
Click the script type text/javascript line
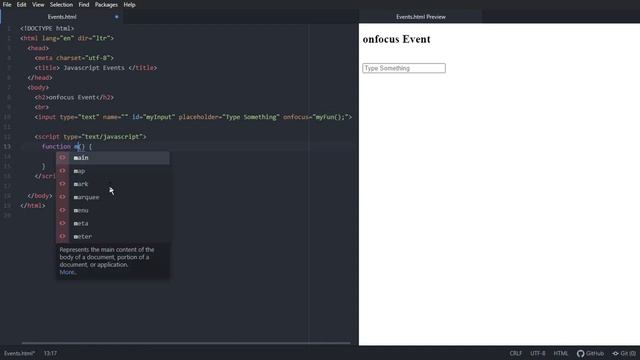point(90,136)
